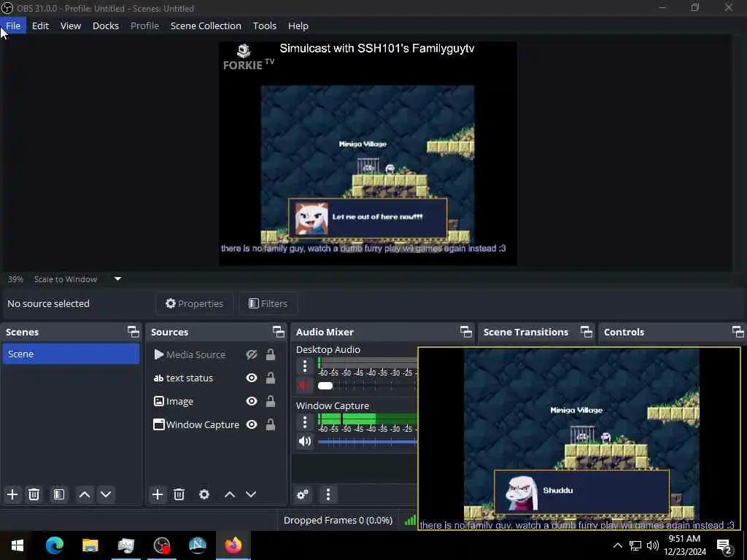Viewport: 747px width, 560px height.
Task: Open scene filters button
Action: 59,494
